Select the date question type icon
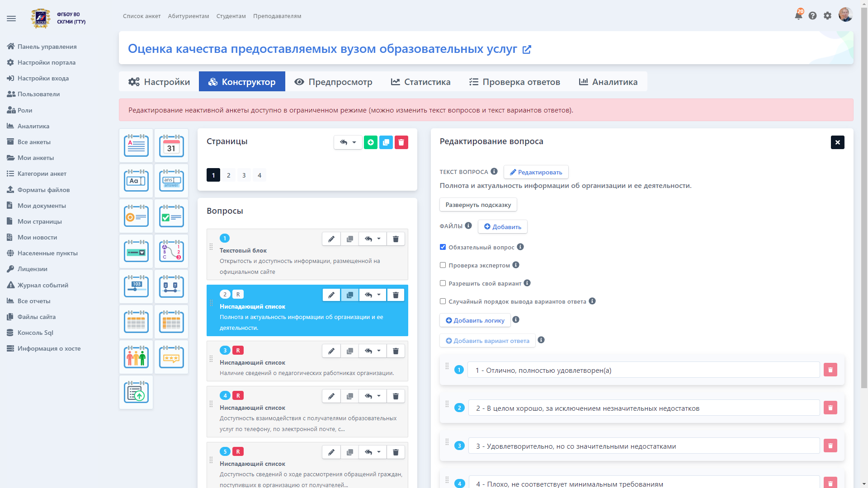Screen dimensions: 868x488 point(171,145)
